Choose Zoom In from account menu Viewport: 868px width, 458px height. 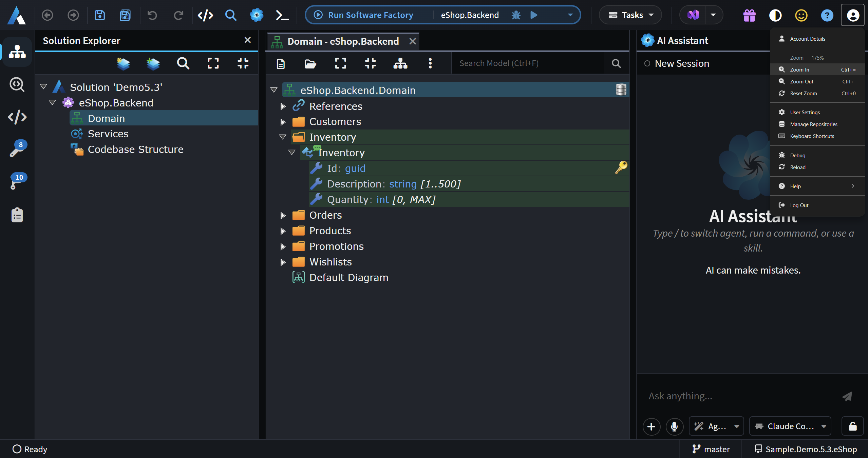tap(817, 69)
